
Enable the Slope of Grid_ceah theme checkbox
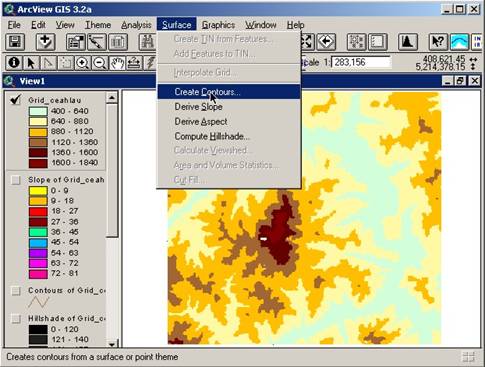point(16,180)
